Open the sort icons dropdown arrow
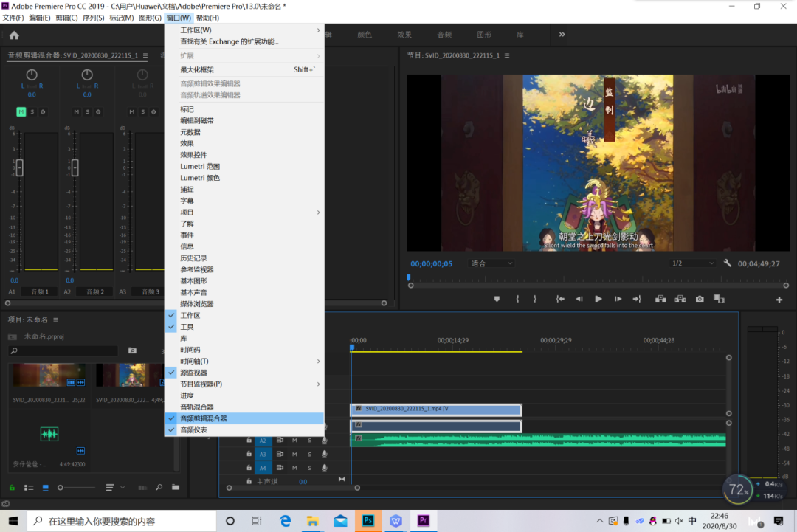The height and width of the screenshot is (532, 797). (x=123, y=487)
